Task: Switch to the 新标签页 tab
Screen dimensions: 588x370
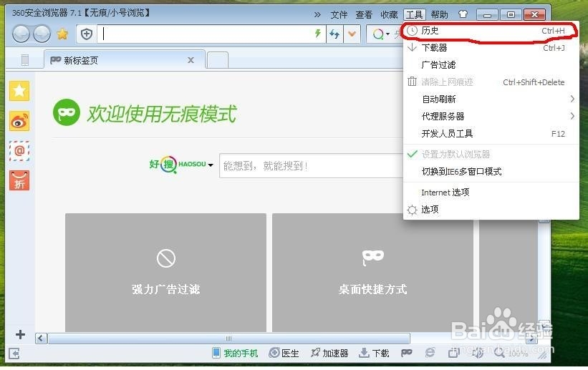Action: 125,60
